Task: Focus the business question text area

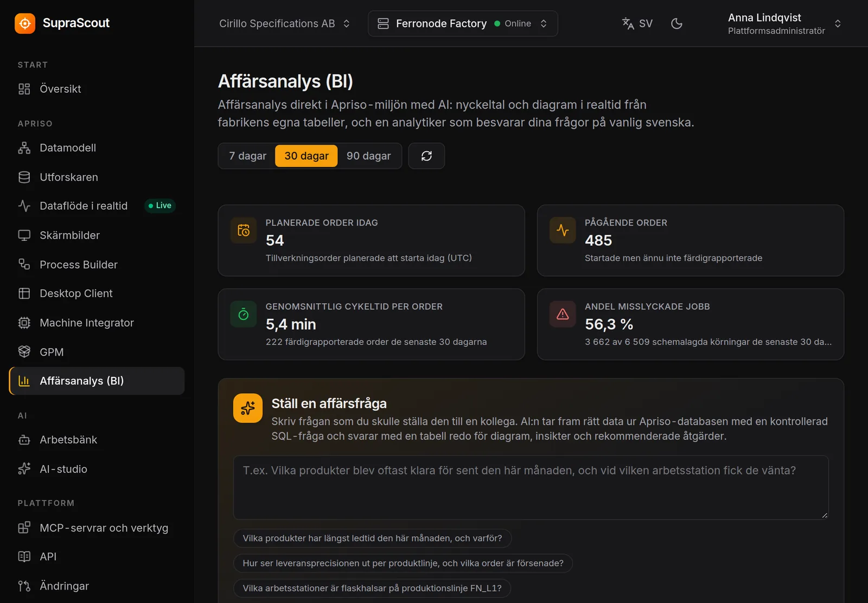Action: click(x=531, y=487)
